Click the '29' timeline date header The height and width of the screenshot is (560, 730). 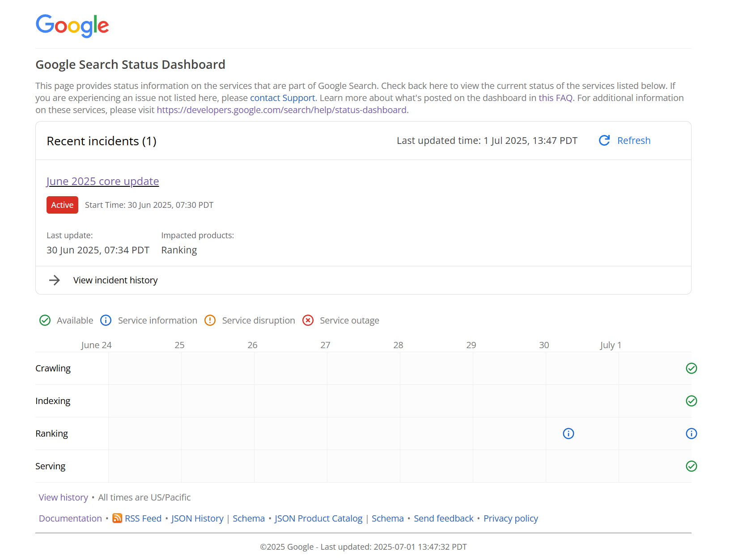pyautogui.click(x=471, y=345)
